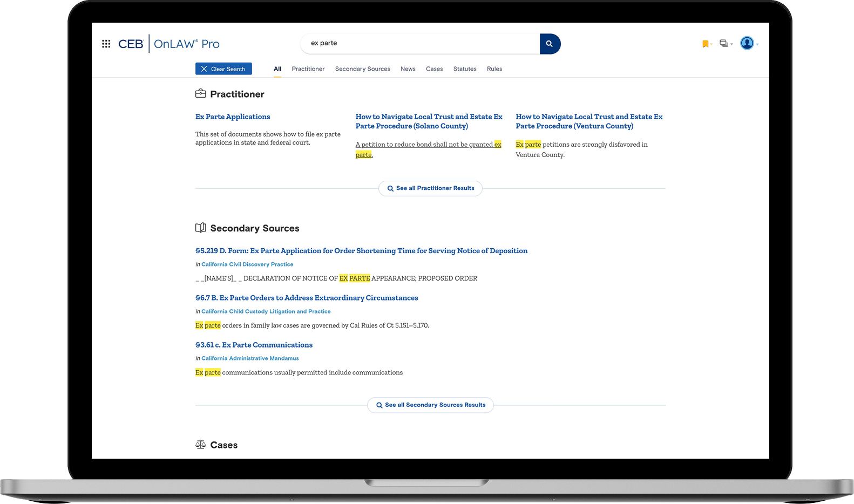Click the Practitioner briefcase icon

point(201,94)
